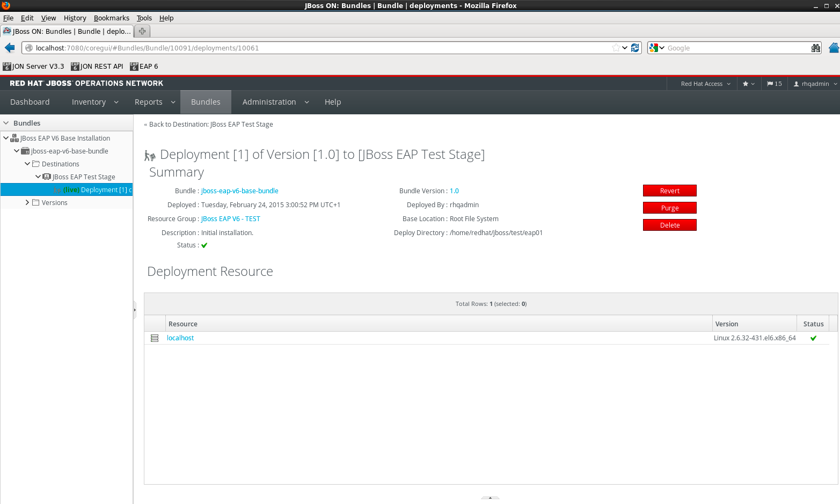Click the Firefox home icon

834,48
